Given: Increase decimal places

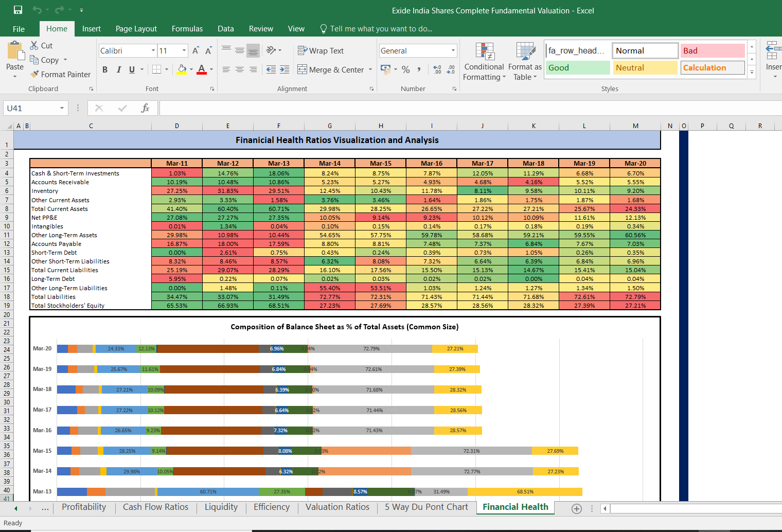Looking at the screenshot, I should (437, 69).
